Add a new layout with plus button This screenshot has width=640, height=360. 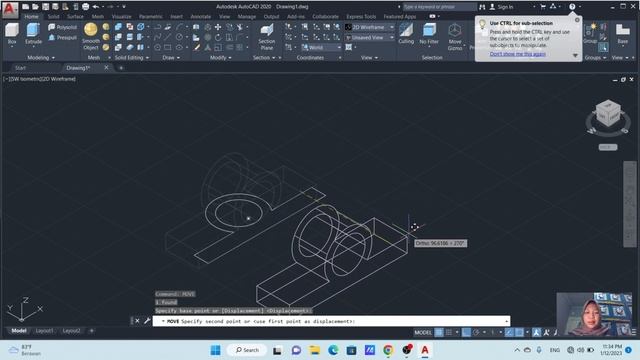[x=91, y=331]
